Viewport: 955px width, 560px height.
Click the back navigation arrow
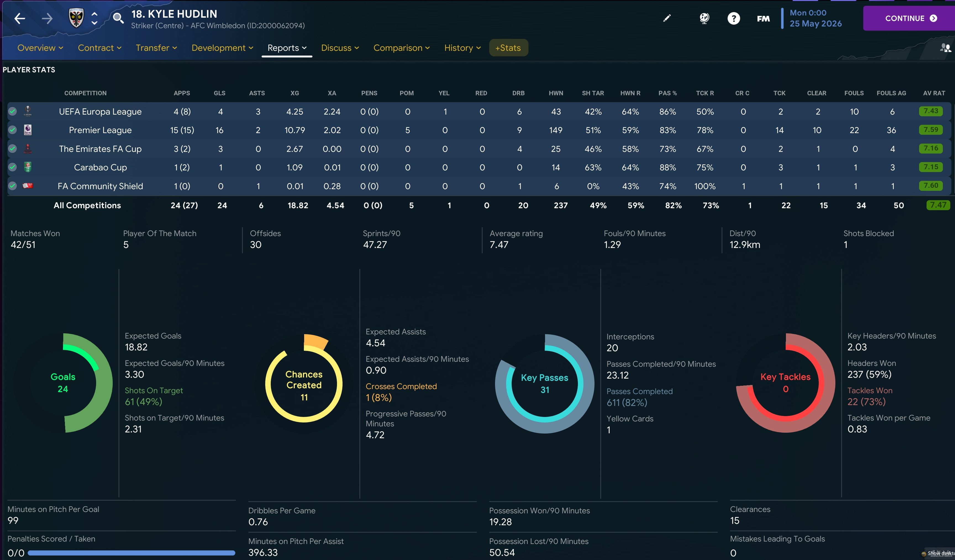click(x=20, y=18)
